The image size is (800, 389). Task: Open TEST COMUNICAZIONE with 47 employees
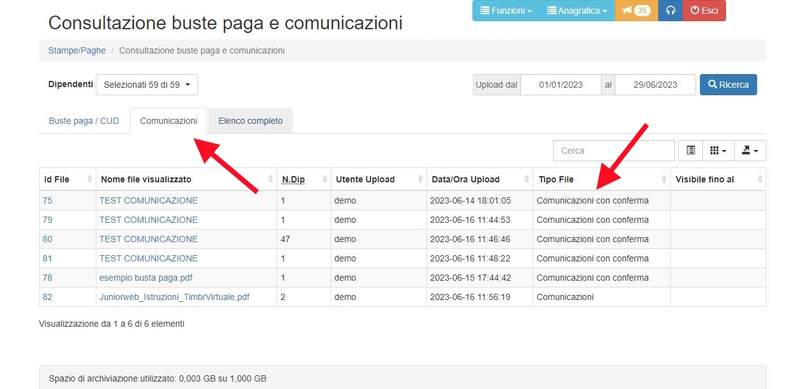tap(148, 239)
